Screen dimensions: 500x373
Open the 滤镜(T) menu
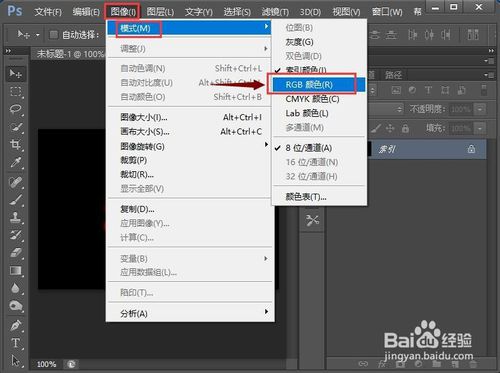(275, 12)
